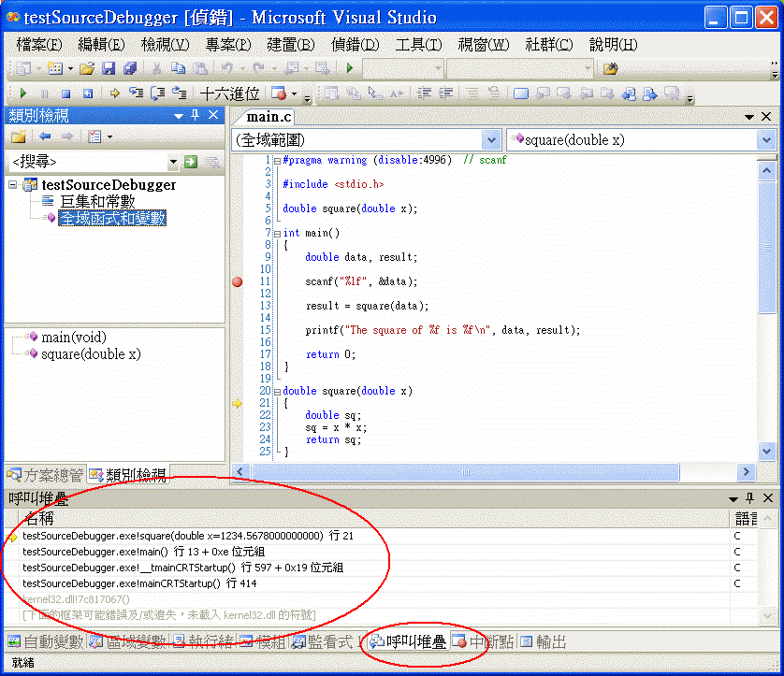Open the 類別檢視 panel title dropdown arrow
This screenshot has height=676, width=784.
179,116
